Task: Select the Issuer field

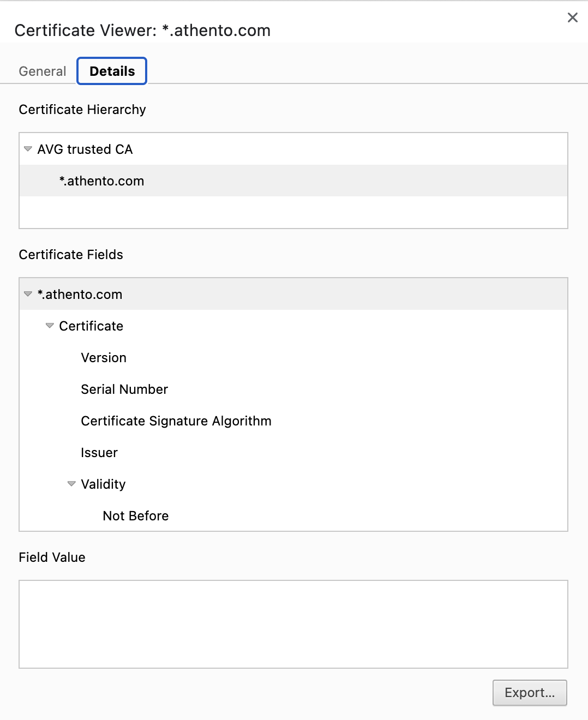Action: pyautogui.click(x=99, y=453)
